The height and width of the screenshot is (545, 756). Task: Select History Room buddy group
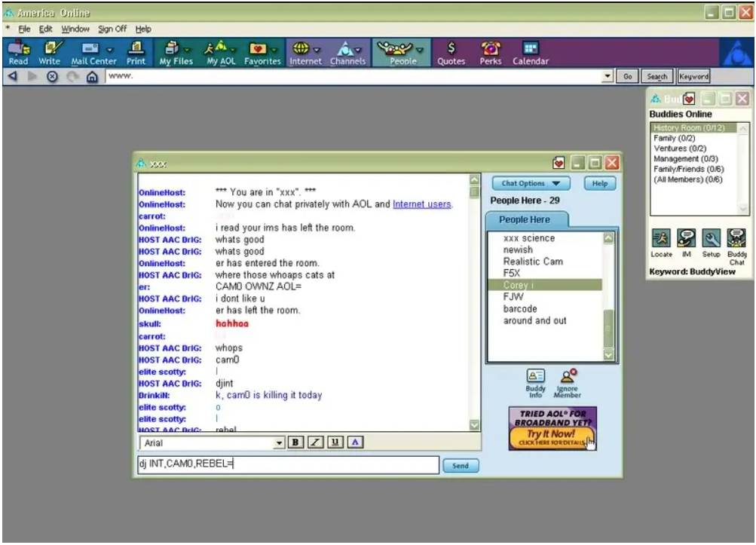tap(693, 128)
